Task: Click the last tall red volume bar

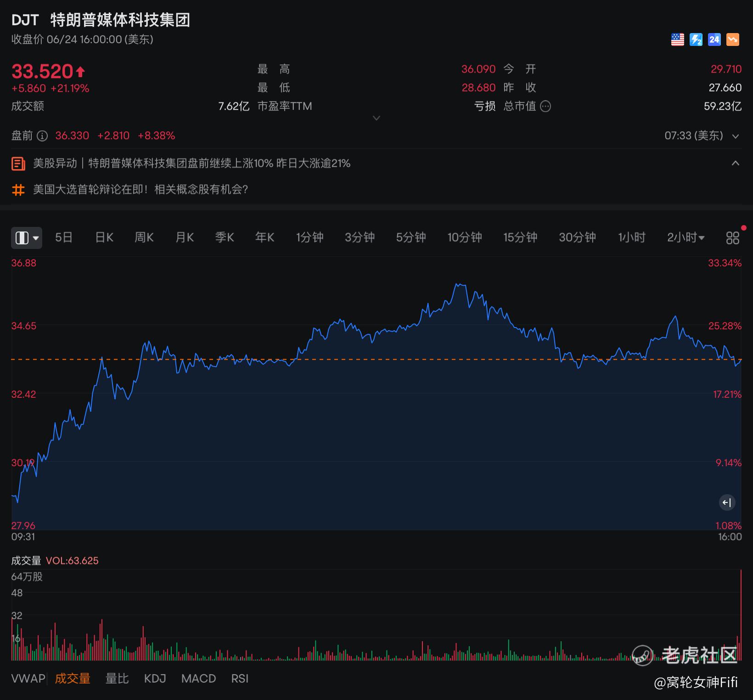Action: pos(741,615)
